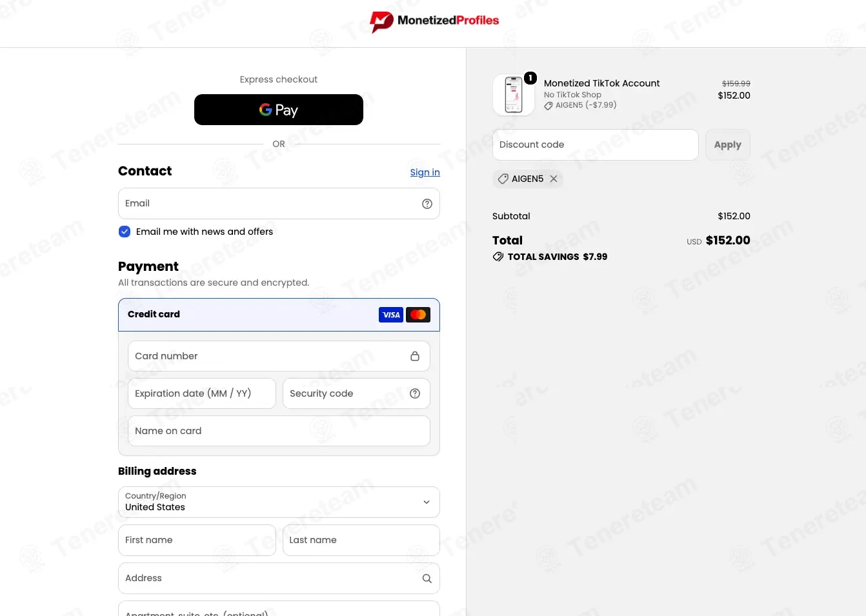This screenshot has height=616, width=866.
Task: Remove the AIGEN5 discount code
Action: (x=554, y=179)
